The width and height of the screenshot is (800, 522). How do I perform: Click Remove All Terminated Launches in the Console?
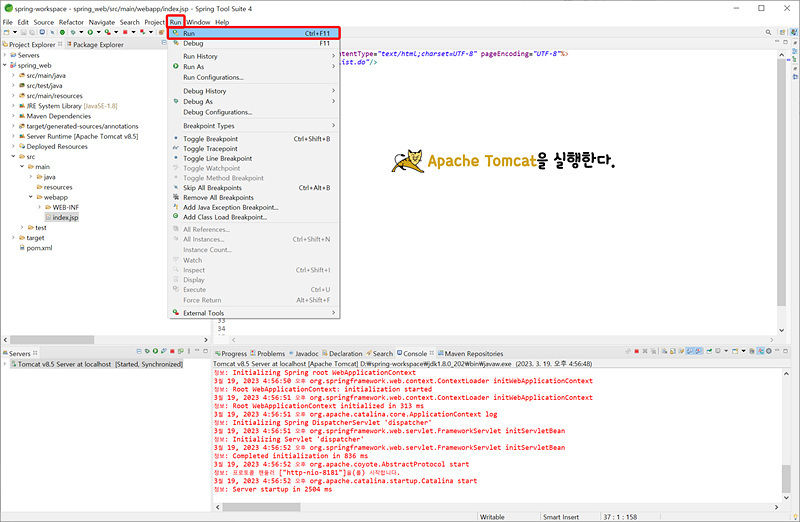tap(654, 351)
